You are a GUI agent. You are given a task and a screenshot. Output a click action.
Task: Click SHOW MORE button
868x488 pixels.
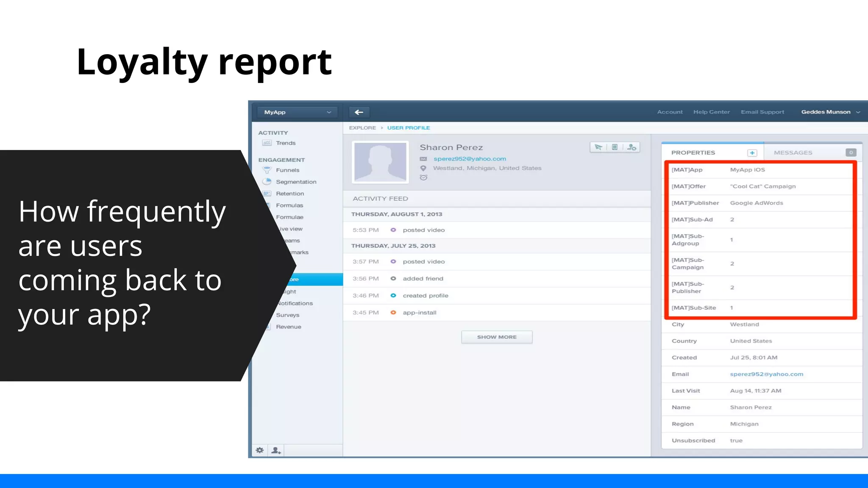point(497,337)
